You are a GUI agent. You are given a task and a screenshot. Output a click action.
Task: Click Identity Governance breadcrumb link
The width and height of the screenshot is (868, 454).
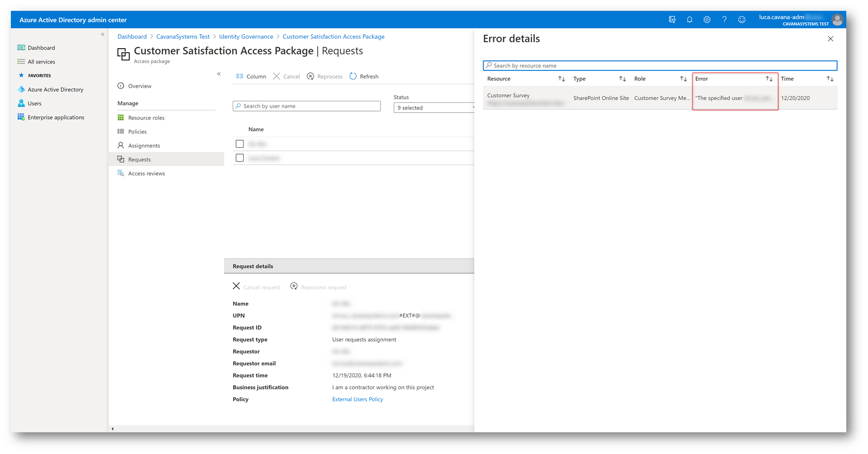[246, 37]
